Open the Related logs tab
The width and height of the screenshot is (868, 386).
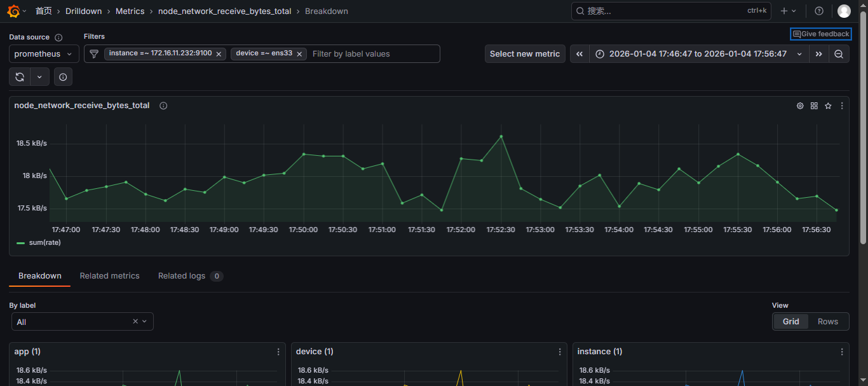pos(182,276)
